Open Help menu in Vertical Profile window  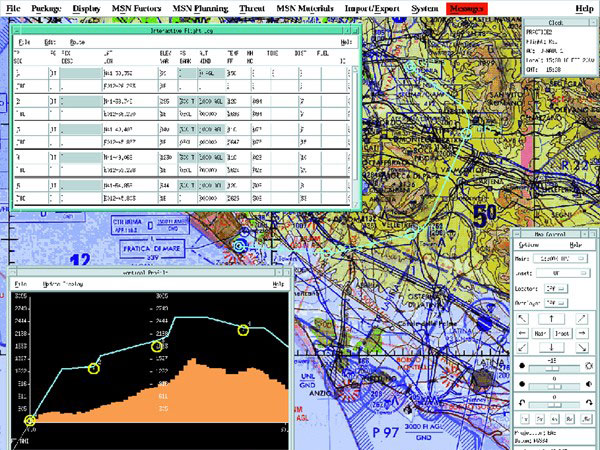tap(279, 284)
